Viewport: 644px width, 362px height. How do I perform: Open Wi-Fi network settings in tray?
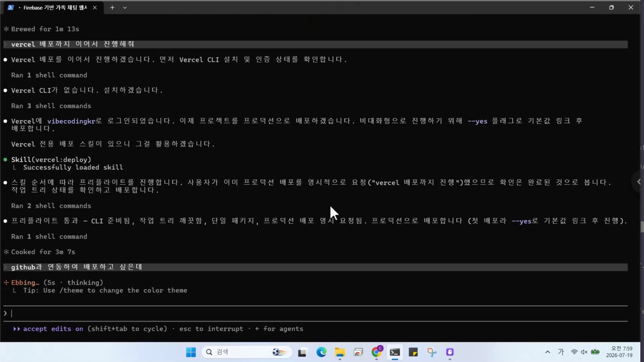click(574, 352)
